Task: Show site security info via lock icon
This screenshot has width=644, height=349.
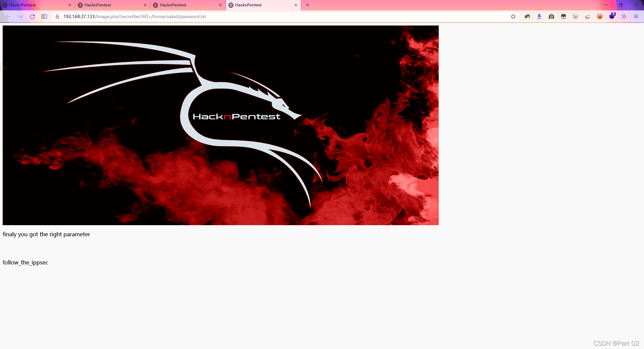Action: [57, 16]
